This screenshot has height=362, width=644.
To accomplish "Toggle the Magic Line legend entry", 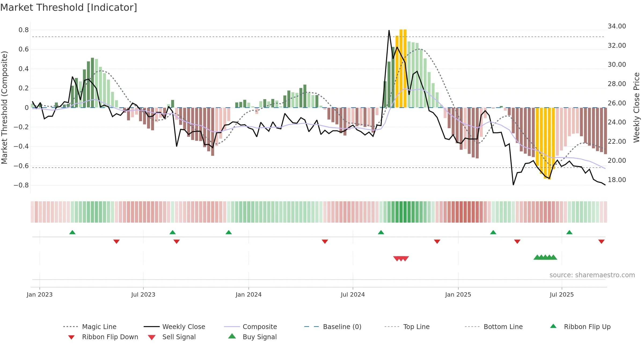I will coord(90,327).
